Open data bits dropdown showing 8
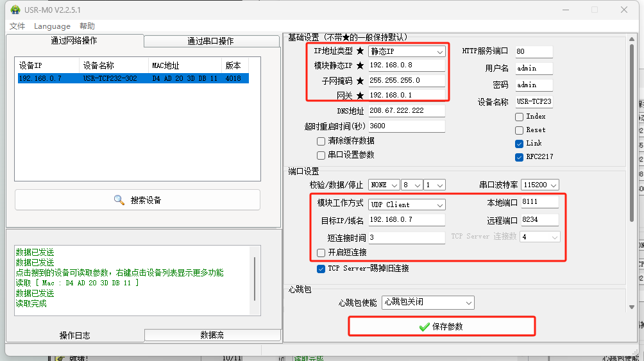The height and width of the screenshot is (361, 644). (412, 185)
